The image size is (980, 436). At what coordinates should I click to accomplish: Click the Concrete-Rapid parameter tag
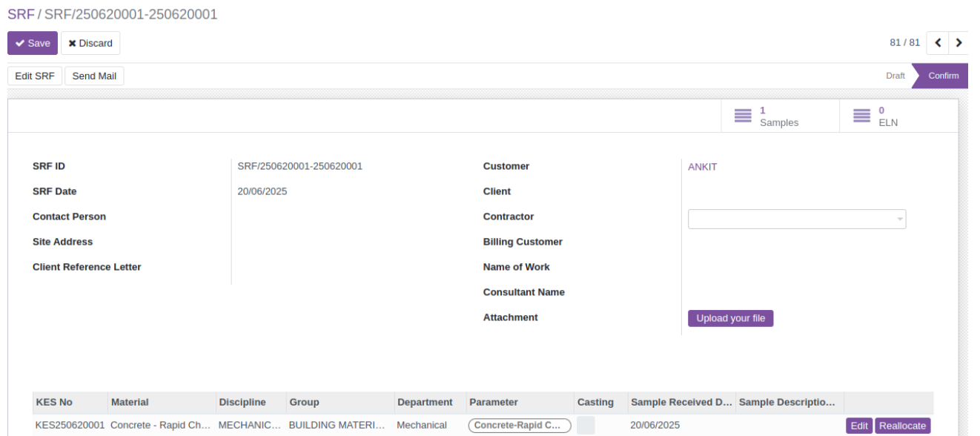point(520,426)
